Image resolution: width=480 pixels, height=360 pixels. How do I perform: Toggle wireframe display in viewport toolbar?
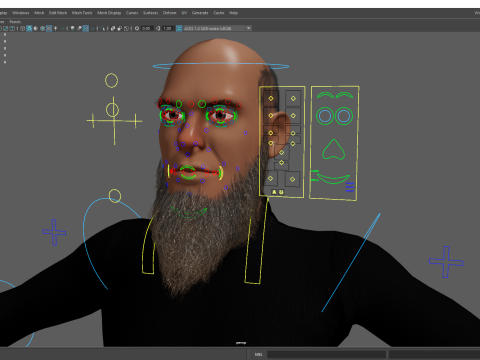(x=23, y=29)
